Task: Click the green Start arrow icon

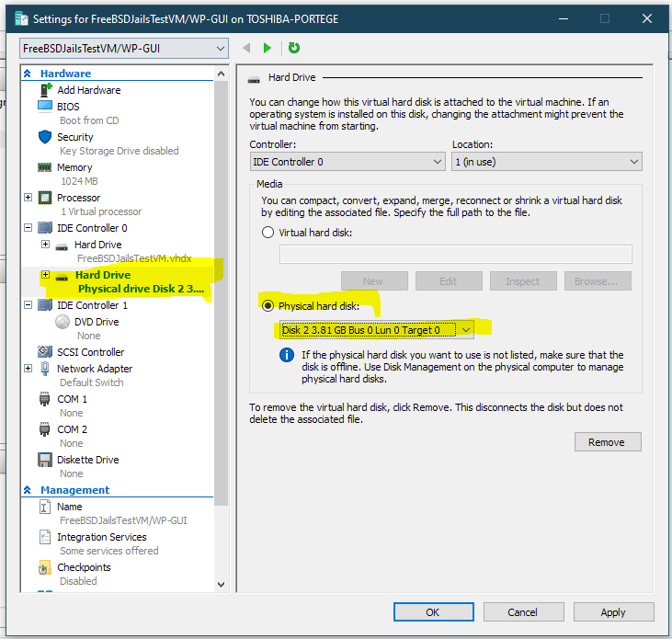Action: [x=268, y=48]
